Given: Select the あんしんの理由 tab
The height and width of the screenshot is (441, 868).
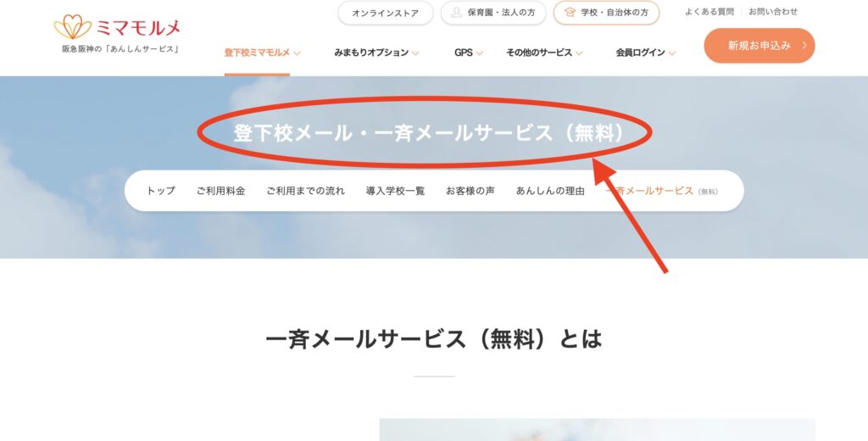Looking at the screenshot, I should point(550,191).
